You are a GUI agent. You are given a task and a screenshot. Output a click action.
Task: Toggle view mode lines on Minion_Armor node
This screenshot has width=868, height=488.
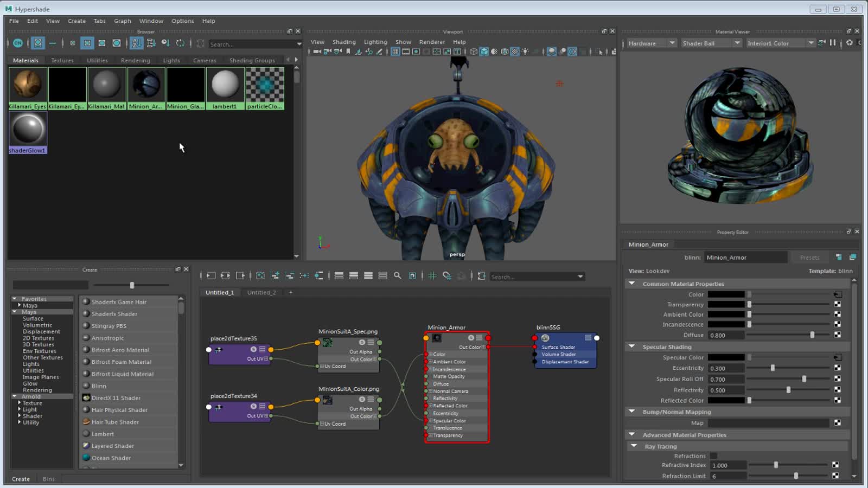[x=479, y=338]
